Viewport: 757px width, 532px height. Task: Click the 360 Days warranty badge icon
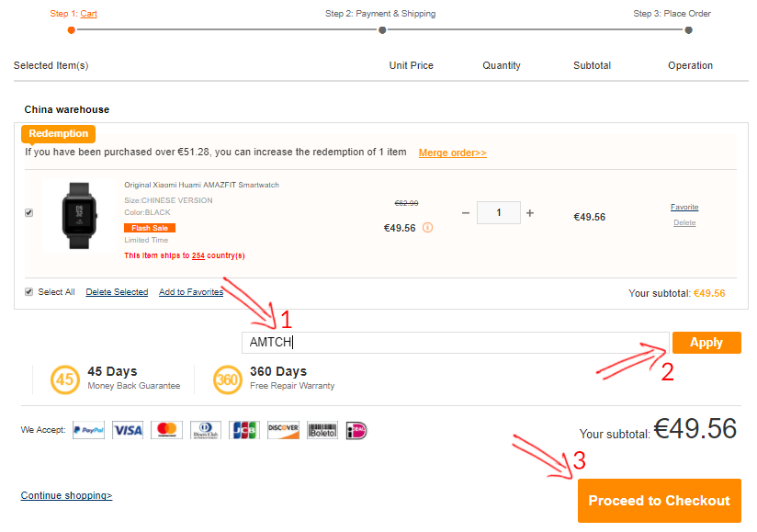(x=228, y=379)
